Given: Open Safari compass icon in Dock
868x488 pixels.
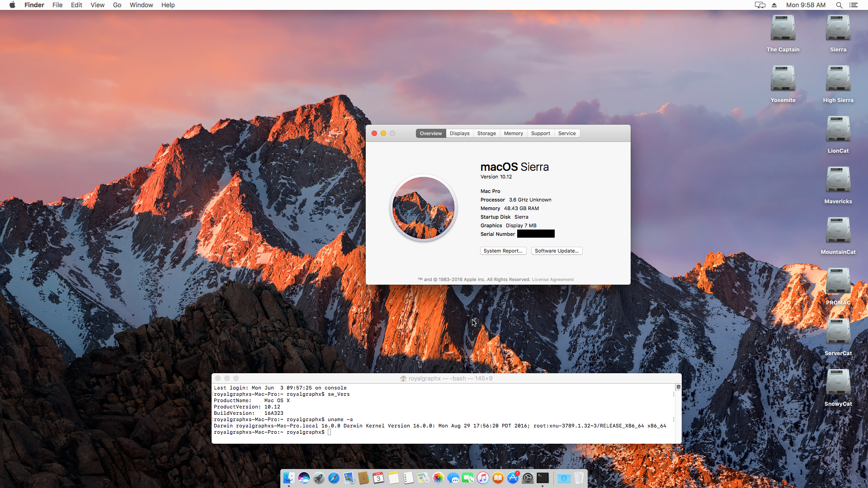Looking at the screenshot, I should [x=334, y=478].
